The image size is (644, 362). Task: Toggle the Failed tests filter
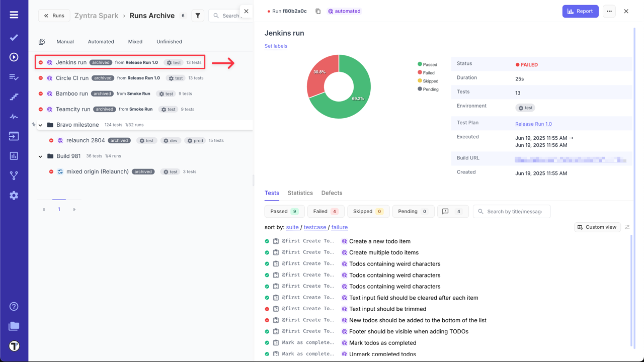click(326, 211)
